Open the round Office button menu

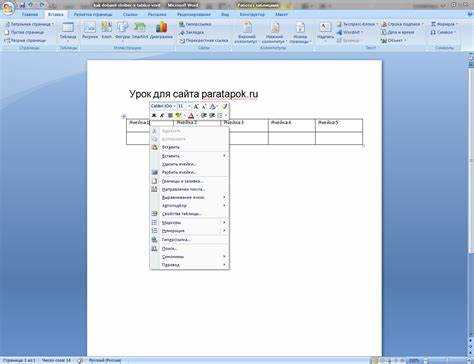(7, 7)
